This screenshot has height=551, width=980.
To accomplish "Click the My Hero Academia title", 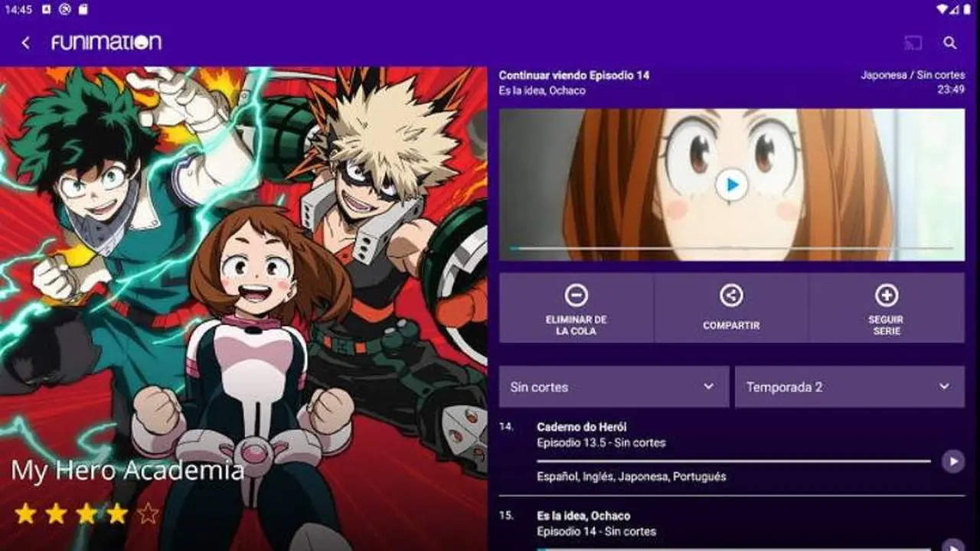I will pyautogui.click(x=127, y=471).
